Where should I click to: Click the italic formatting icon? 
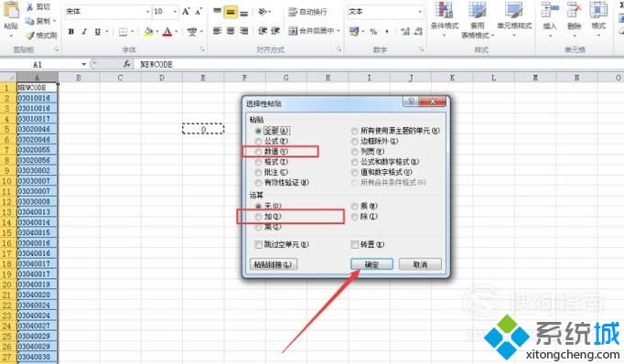tap(84, 31)
